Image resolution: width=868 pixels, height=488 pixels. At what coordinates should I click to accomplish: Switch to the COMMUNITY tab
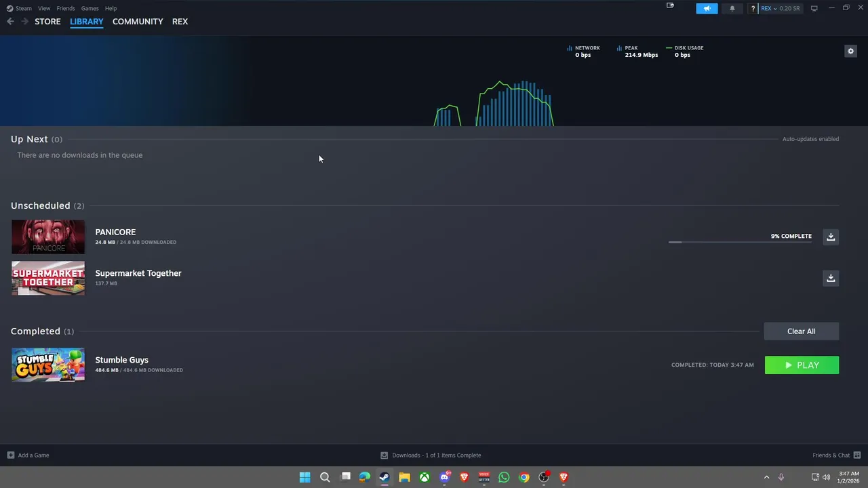point(138,22)
